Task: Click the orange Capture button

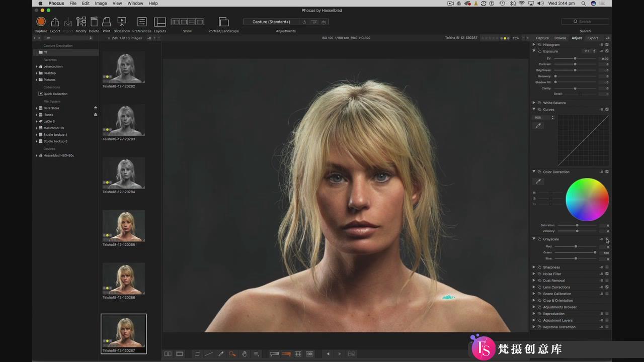Action: pos(41,21)
